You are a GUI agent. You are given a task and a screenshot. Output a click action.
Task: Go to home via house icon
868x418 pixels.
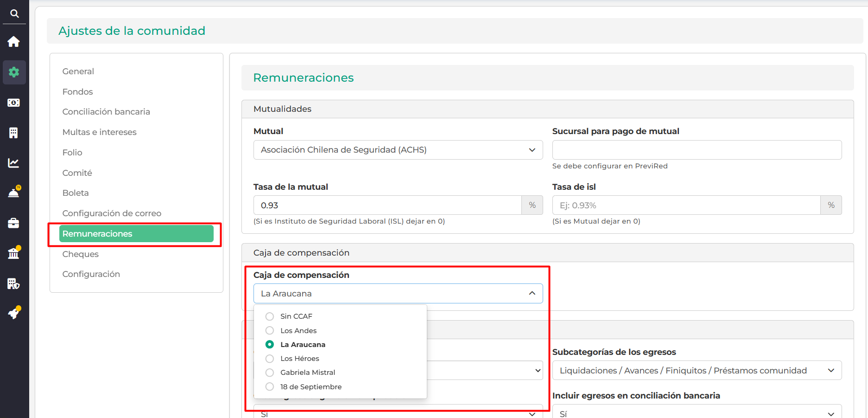(14, 42)
